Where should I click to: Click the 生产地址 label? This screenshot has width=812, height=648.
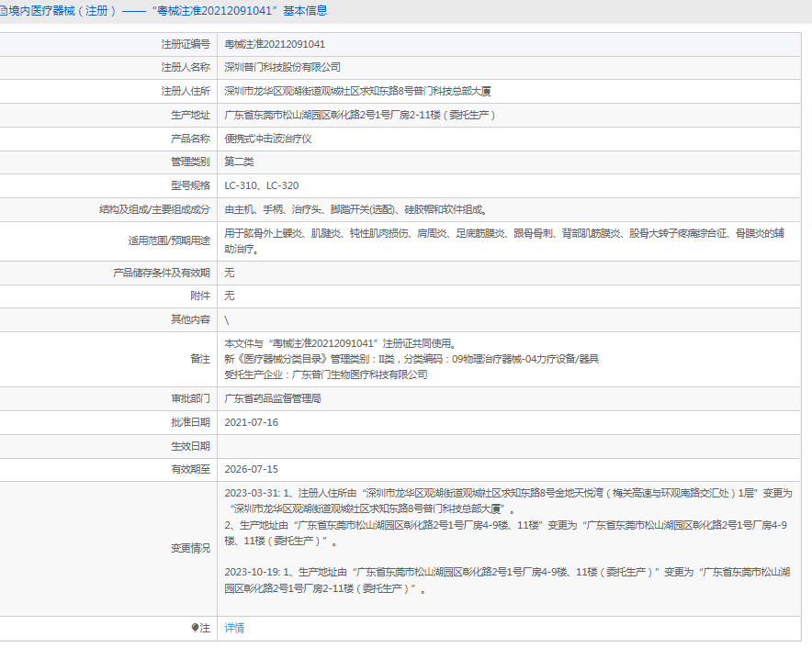tap(190, 115)
